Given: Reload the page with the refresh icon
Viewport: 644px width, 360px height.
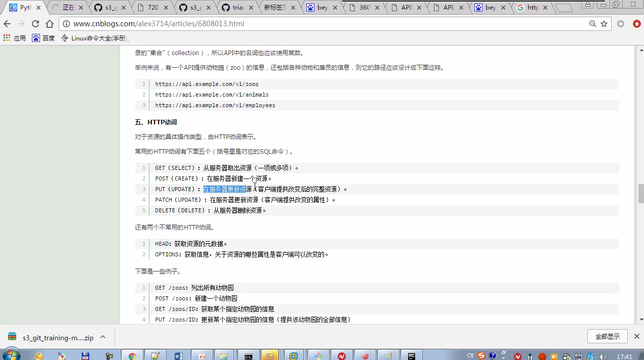Looking at the screenshot, I should coord(35,24).
